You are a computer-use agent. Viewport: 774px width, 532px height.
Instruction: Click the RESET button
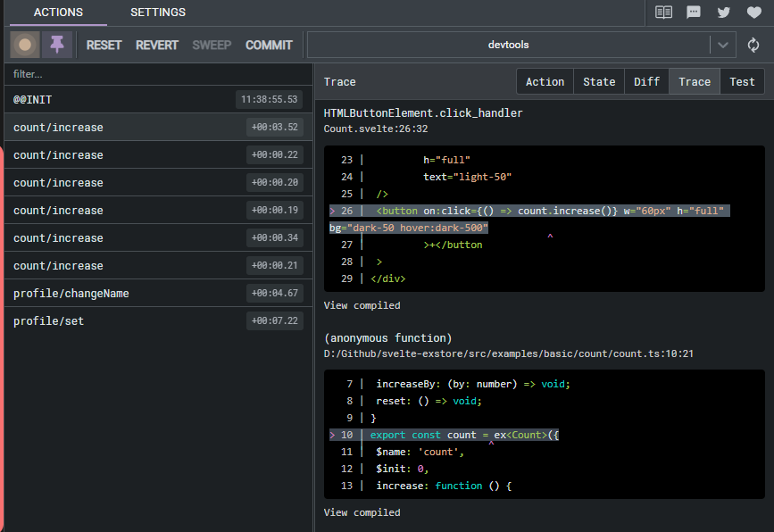click(104, 45)
